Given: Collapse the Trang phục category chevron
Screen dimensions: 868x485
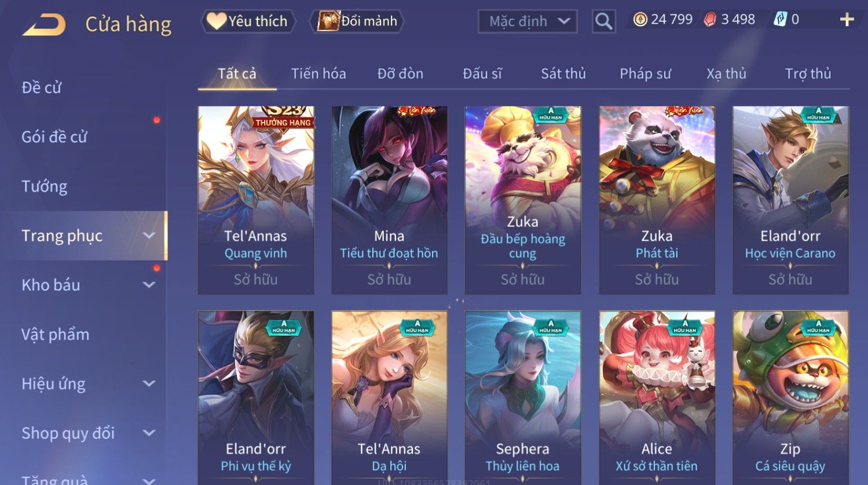Looking at the screenshot, I should 149,236.
